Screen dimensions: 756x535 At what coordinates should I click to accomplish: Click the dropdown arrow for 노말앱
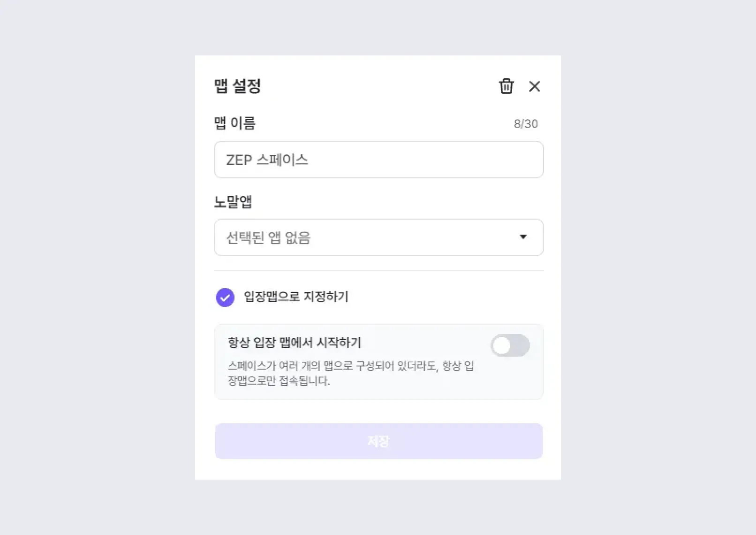point(523,237)
